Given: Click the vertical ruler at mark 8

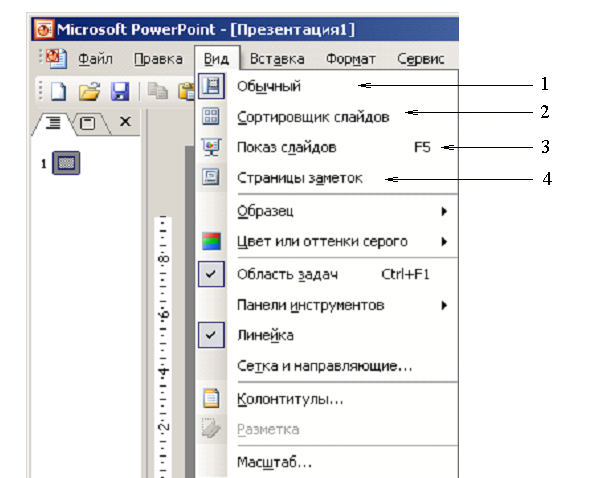Looking at the screenshot, I should coord(163,258).
